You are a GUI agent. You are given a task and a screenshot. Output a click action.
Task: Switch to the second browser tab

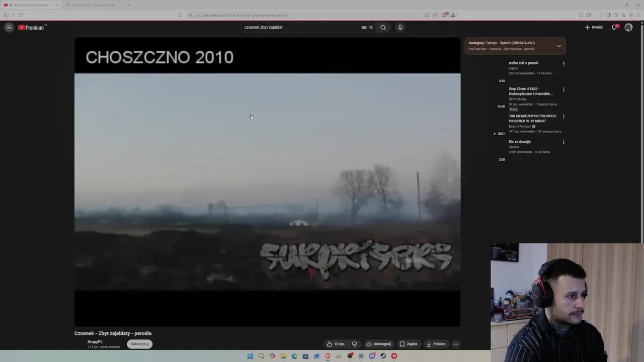point(93,5)
